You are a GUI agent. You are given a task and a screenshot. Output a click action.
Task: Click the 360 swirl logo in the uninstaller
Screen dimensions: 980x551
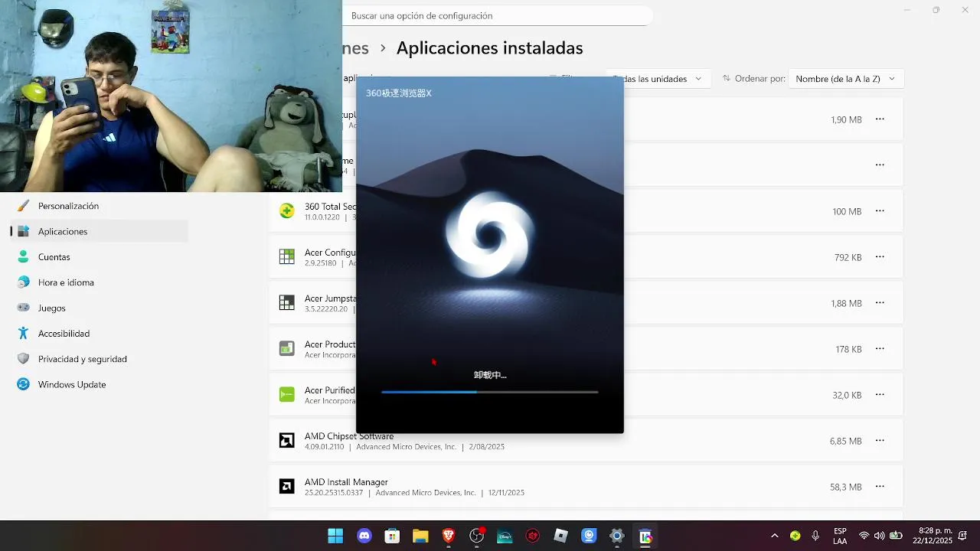click(490, 234)
